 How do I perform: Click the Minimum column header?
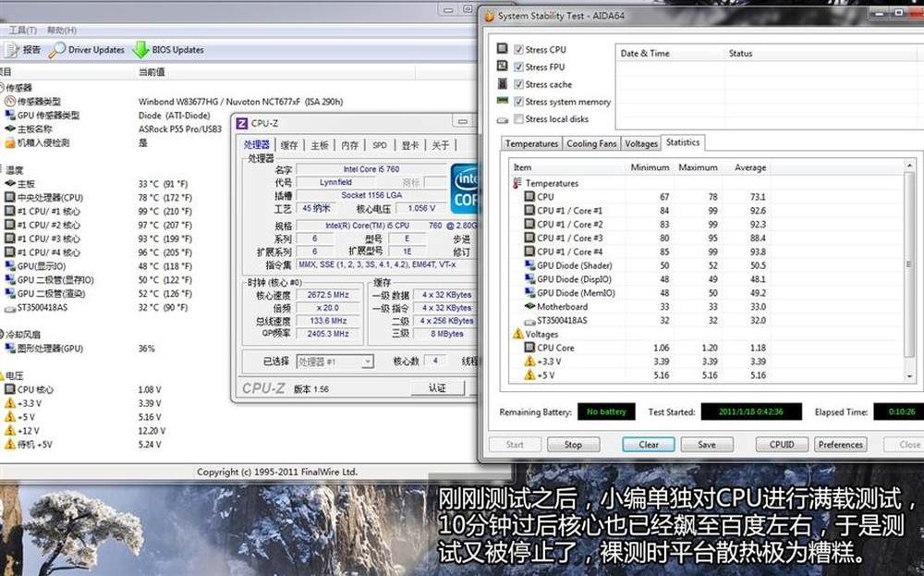(650, 167)
